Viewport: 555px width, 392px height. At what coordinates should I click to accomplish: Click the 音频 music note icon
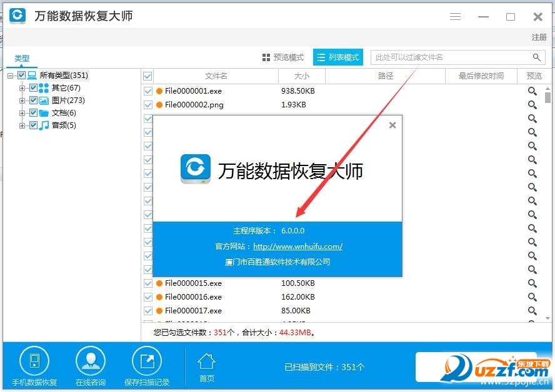(44, 125)
